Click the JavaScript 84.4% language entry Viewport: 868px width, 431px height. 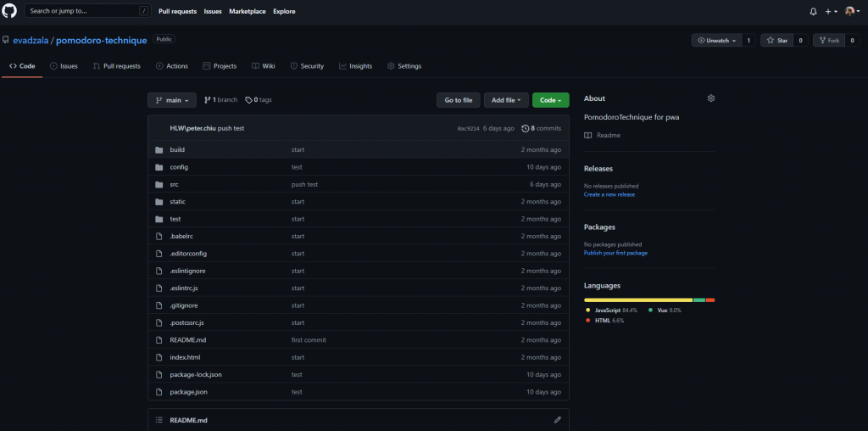tap(611, 311)
